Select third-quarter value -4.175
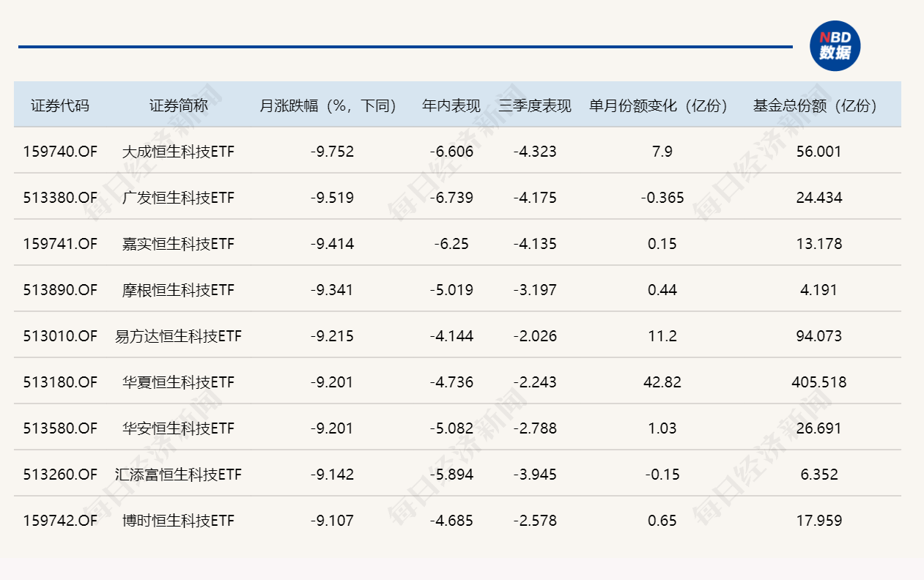 pos(535,198)
